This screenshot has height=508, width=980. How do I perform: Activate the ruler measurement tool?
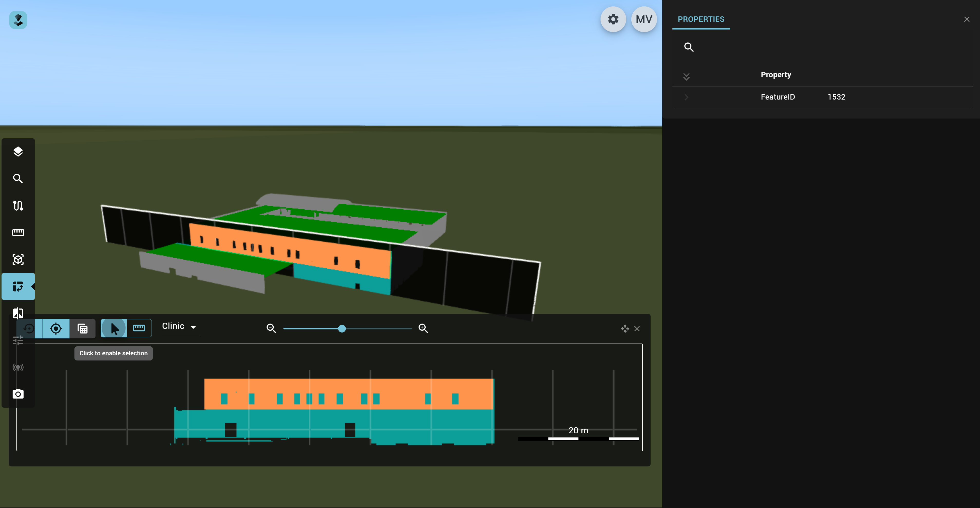tap(18, 232)
